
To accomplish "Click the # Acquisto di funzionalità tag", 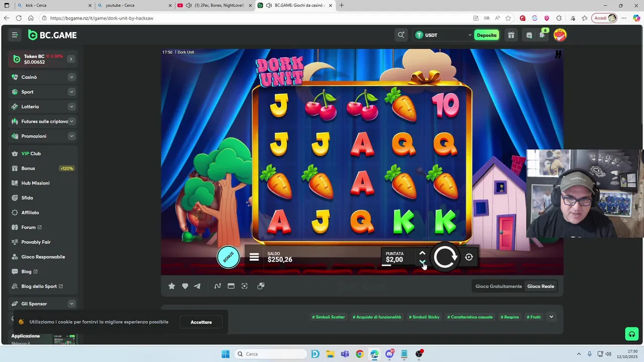I will 377,317.
